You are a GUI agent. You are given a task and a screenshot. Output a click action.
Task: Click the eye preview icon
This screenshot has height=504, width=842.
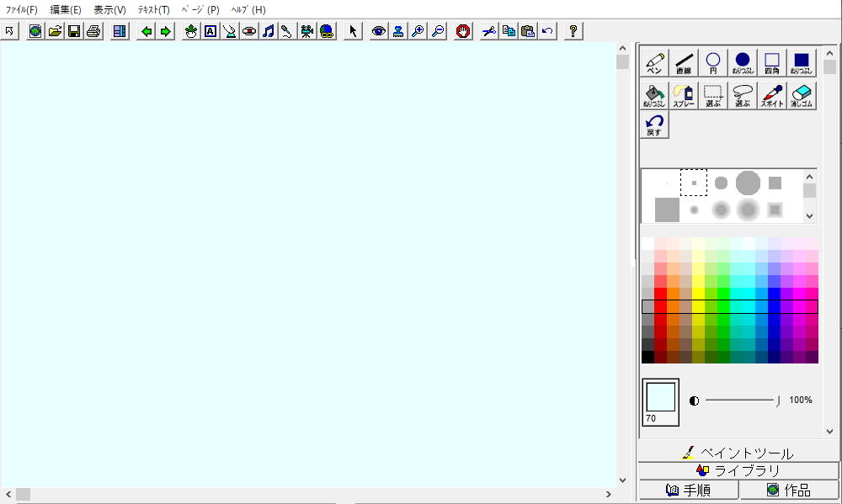[x=379, y=31]
